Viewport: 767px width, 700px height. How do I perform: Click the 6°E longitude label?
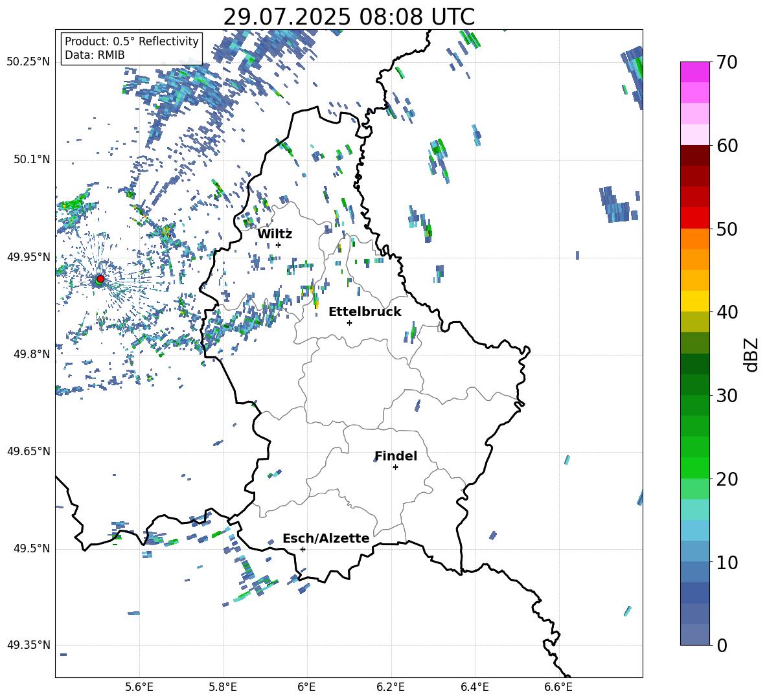pyautogui.click(x=306, y=687)
